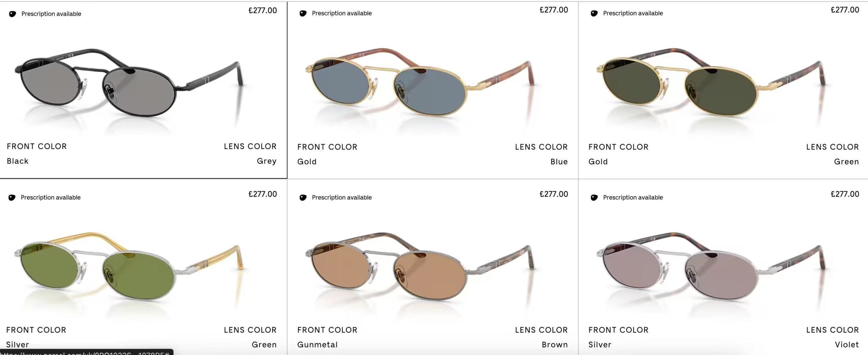Click prescription icon on Gunmetal Brown sunglasses card
Screen dimensions: 868x355
point(303,198)
